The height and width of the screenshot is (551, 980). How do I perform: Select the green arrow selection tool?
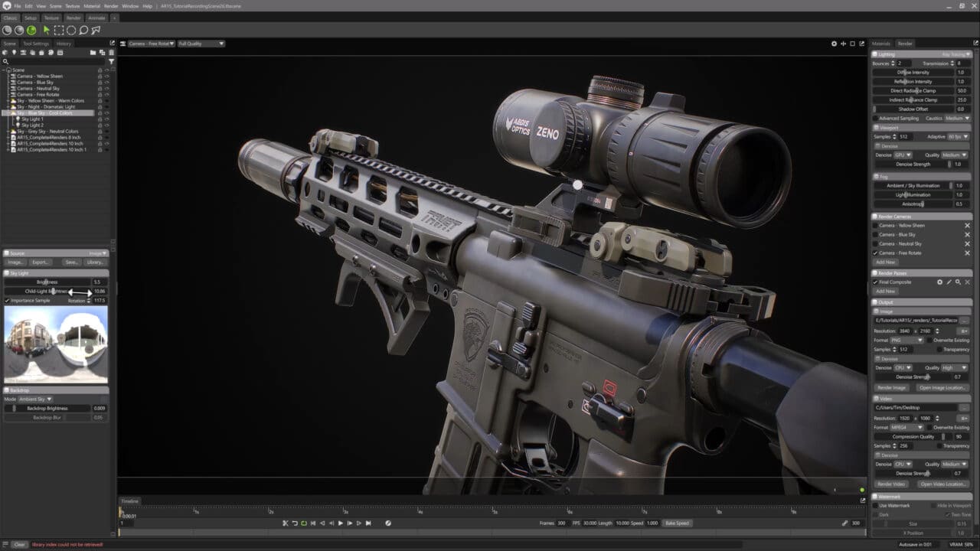tap(46, 31)
